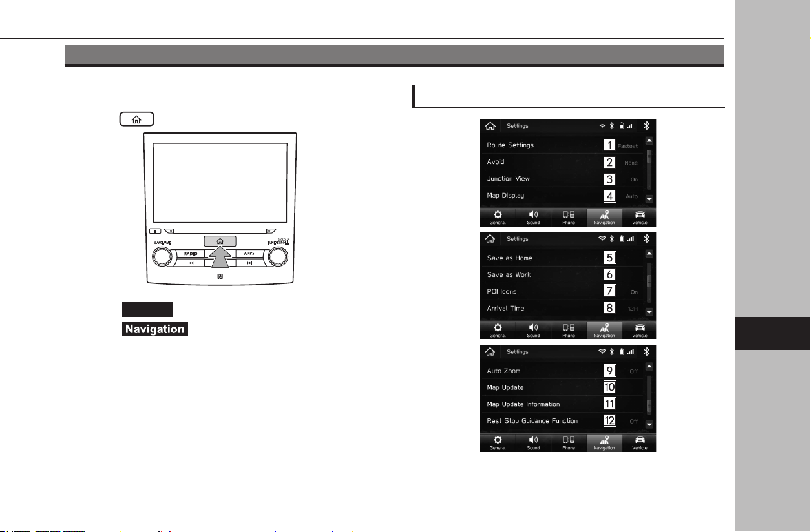Open the Sound tab in the Save as Home screen
The height and width of the screenshot is (532, 811).
(533, 330)
